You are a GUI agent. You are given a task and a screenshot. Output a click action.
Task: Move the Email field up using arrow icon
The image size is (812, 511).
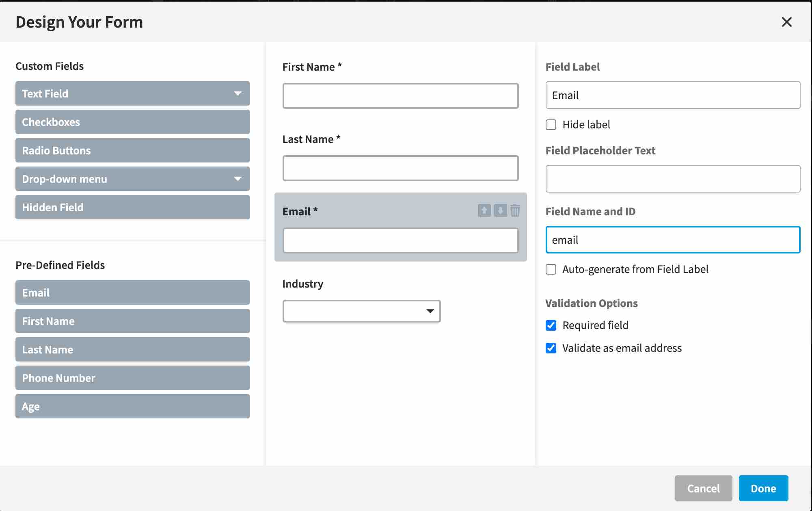click(484, 211)
